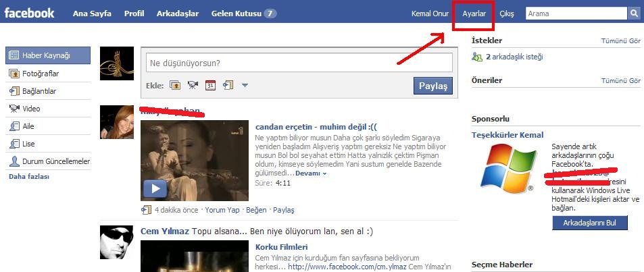Log out with Çıkış

point(506,13)
